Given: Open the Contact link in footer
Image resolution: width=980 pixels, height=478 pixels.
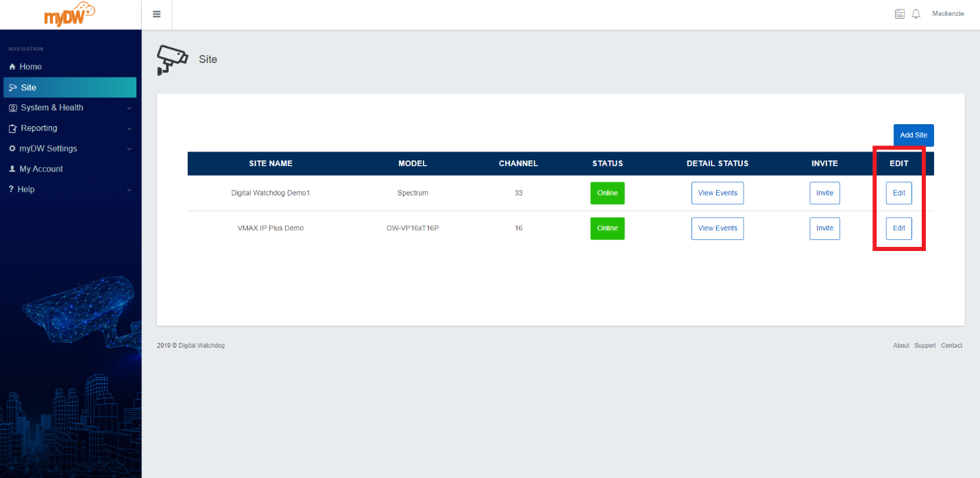Looking at the screenshot, I should click(x=951, y=346).
